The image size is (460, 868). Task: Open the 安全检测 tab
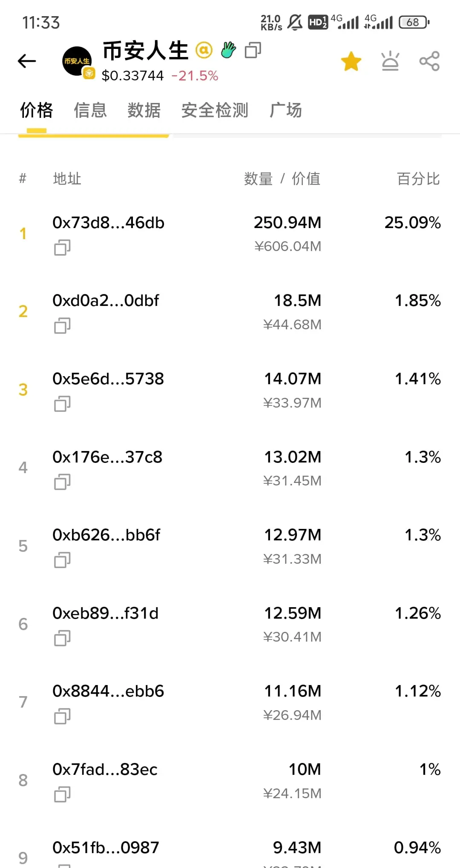(215, 110)
